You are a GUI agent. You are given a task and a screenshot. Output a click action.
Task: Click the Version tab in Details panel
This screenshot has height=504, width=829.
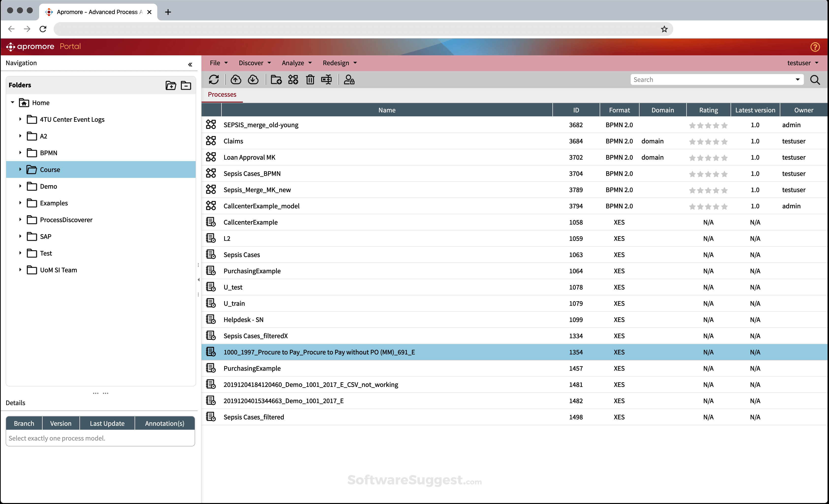coord(61,423)
